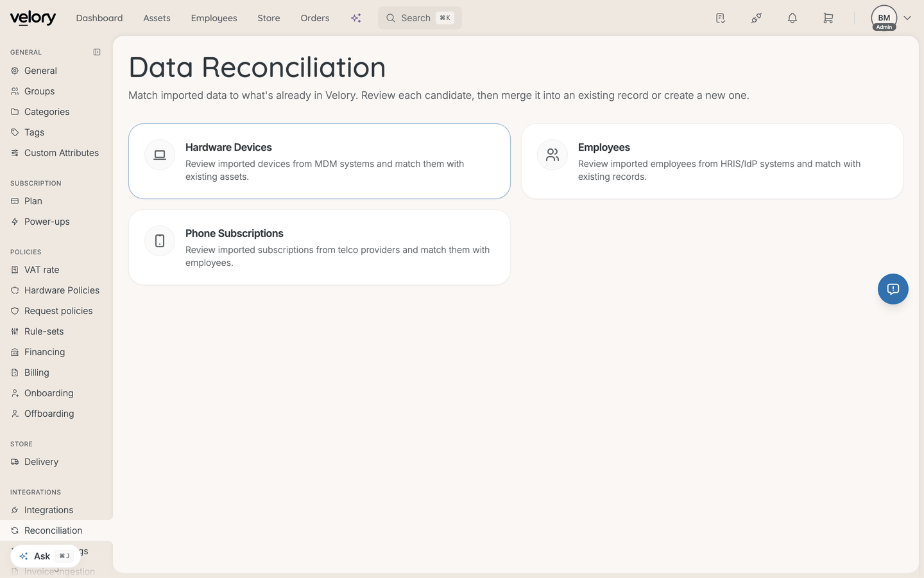Click the laptop icon on Hardware Devices card

point(160,155)
